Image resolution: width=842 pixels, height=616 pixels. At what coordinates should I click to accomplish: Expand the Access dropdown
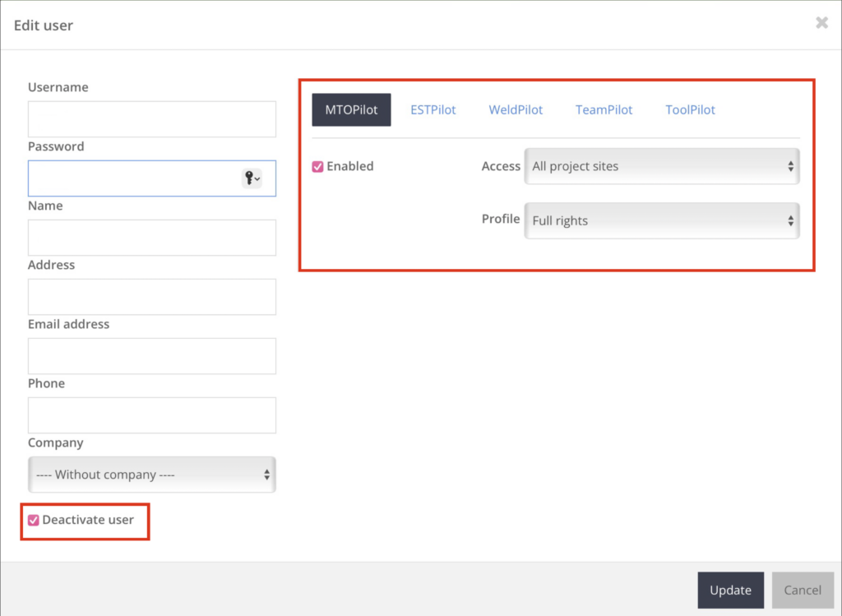(x=661, y=166)
